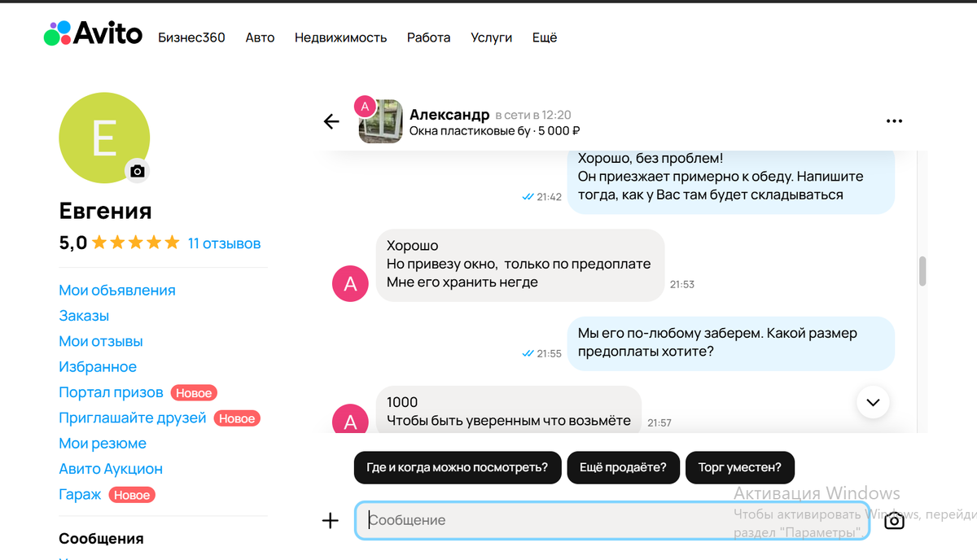The image size is (977, 560).
Task: Click the back arrow to leave the chat
Action: [331, 120]
